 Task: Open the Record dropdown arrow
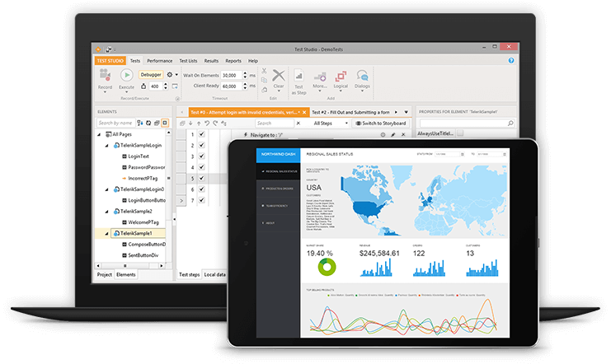[x=105, y=93]
